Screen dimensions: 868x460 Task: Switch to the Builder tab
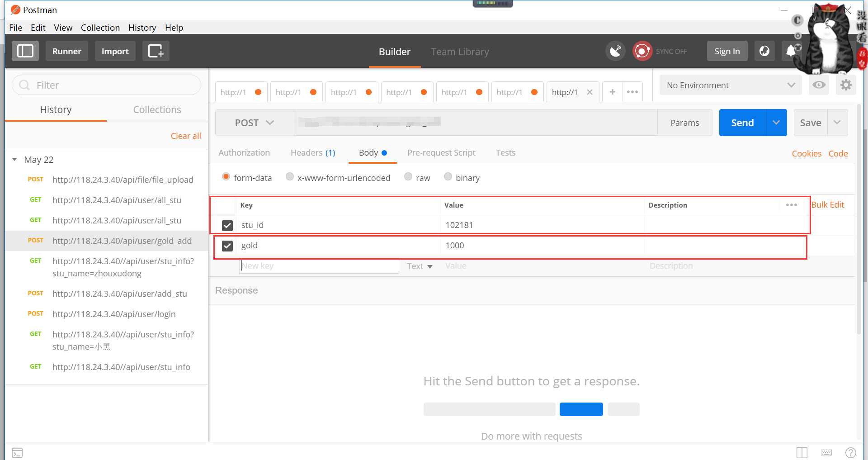(395, 52)
